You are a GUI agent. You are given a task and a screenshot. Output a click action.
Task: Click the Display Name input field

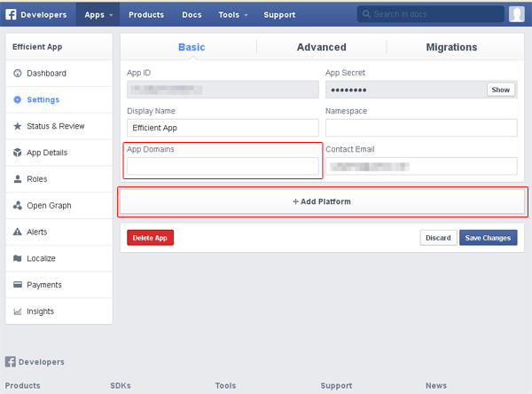(x=223, y=128)
